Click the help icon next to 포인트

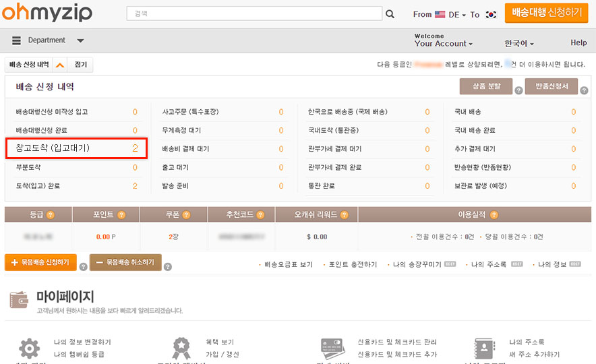click(121, 215)
